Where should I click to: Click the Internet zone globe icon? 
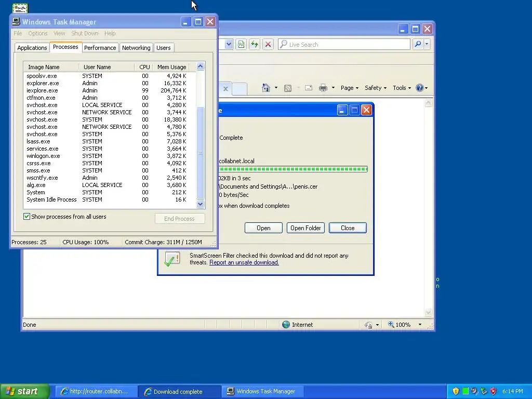pos(286,324)
